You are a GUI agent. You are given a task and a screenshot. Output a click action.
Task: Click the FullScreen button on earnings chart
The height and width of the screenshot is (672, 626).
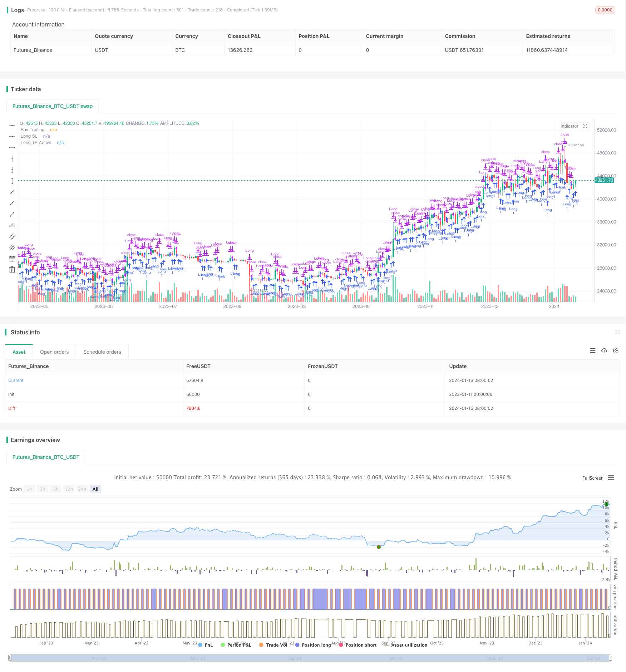coord(592,478)
